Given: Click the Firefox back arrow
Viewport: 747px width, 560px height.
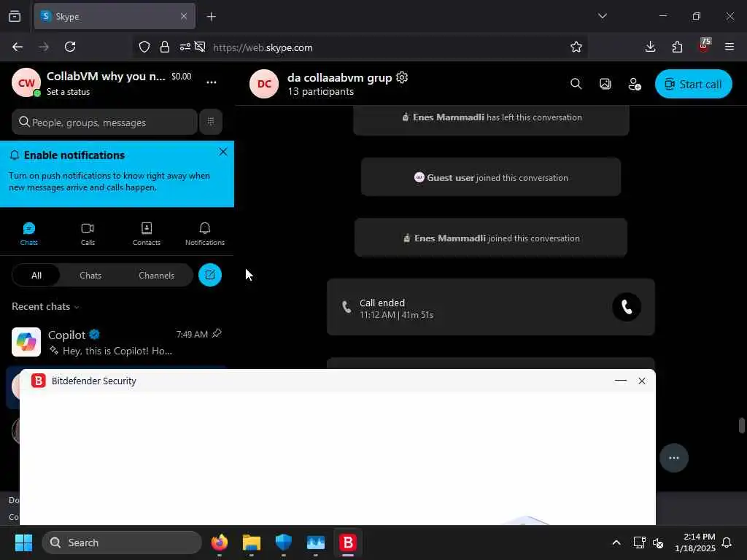Looking at the screenshot, I should tap(18, 47).
